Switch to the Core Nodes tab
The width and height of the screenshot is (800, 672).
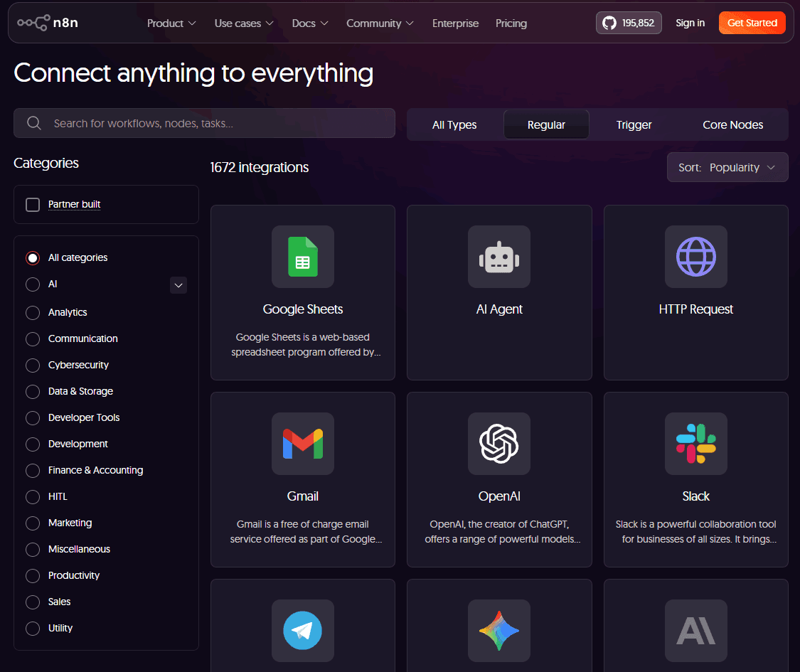click(732, 124)
